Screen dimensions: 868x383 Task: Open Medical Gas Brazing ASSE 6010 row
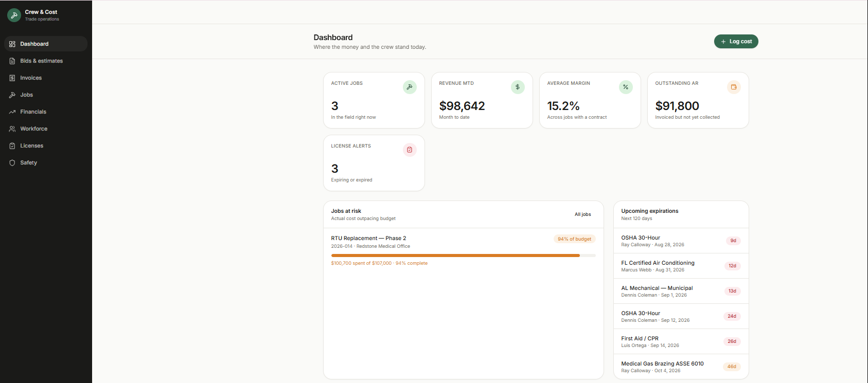click(x=681, y=367)
